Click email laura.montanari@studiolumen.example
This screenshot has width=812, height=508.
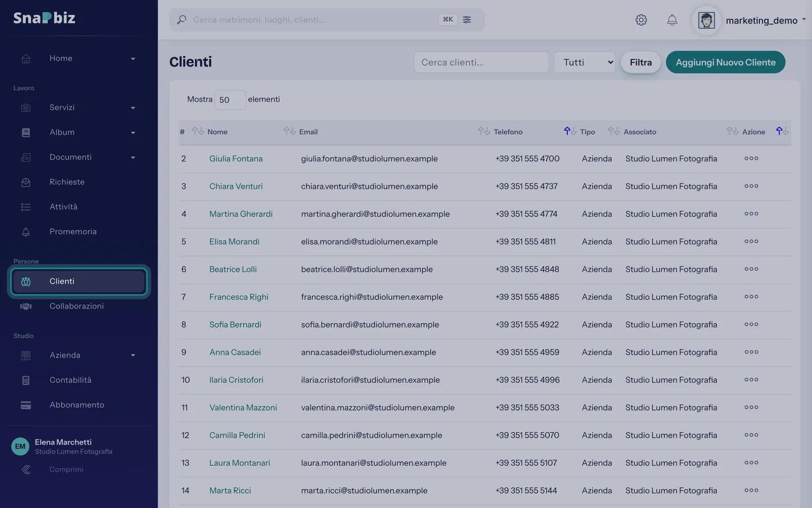click(374, 463)
